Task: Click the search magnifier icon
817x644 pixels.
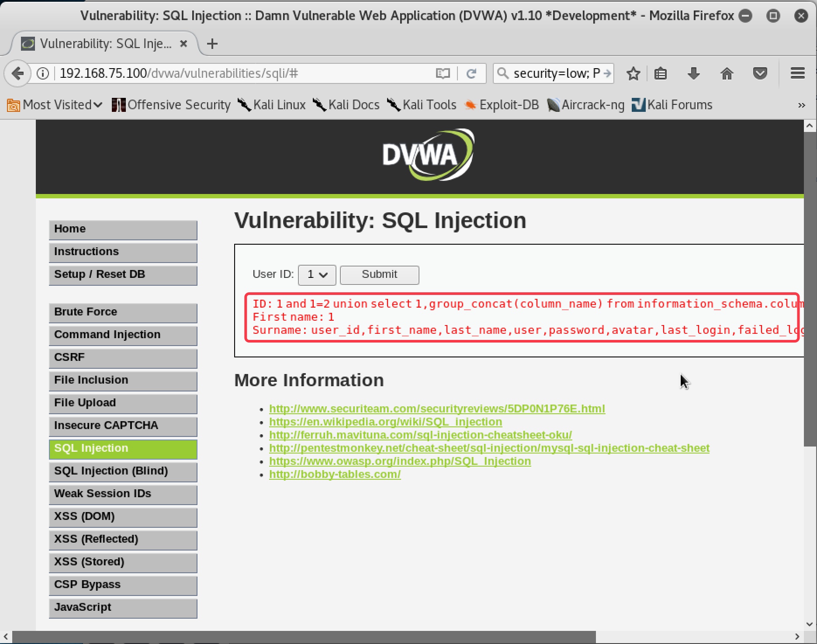Action: click(503, 73)
